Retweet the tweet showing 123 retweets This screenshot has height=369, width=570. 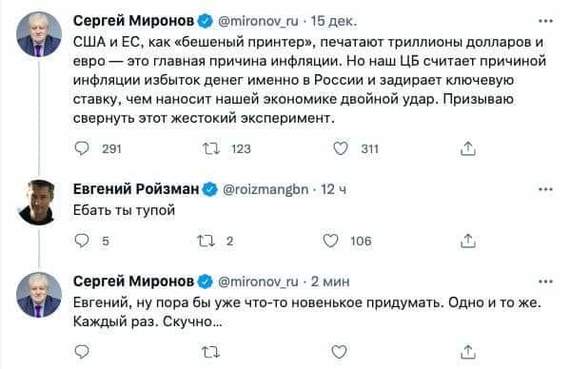211,148
